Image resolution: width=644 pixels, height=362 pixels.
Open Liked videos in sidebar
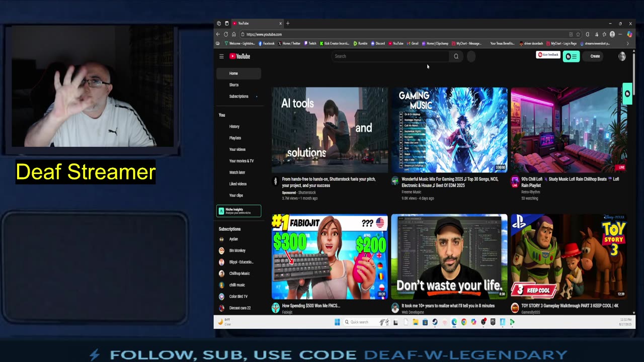coord(238,184)
